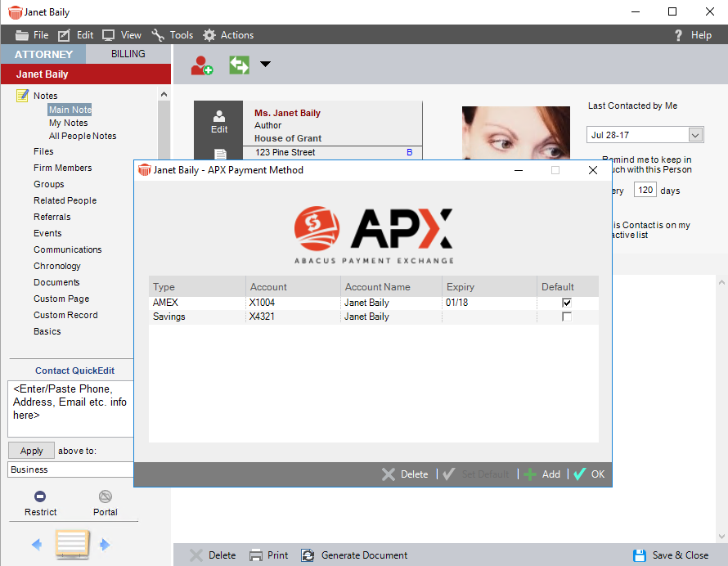Click the add new contact icon

(201, 64)
